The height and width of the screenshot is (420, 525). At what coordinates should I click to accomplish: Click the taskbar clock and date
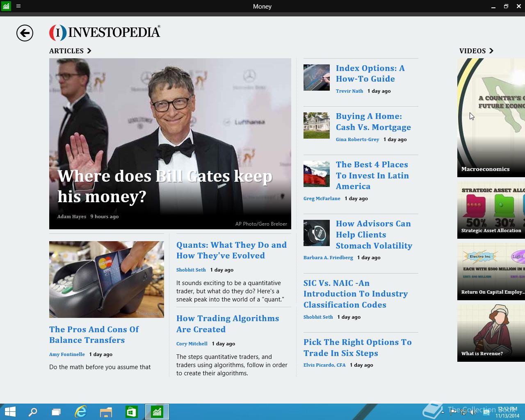click(507, 412)
